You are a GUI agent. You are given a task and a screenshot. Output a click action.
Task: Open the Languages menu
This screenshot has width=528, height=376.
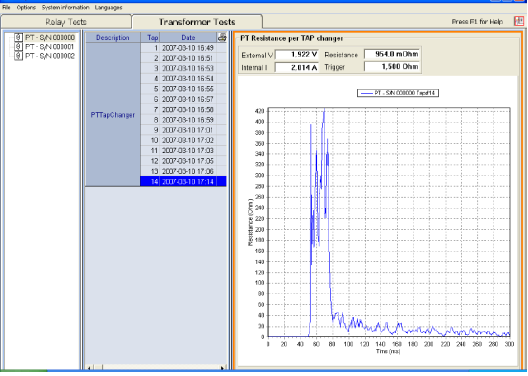point(108,7)
